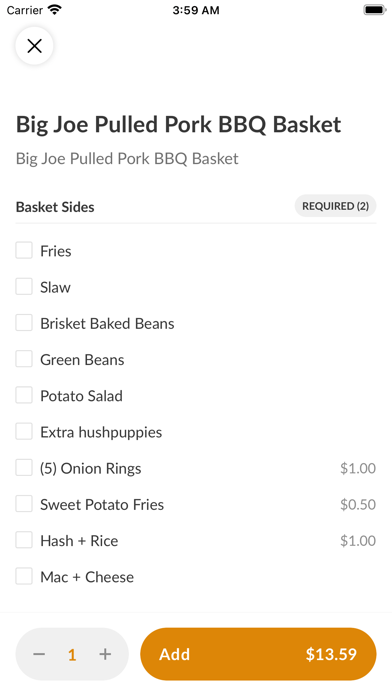Increase quantity with the plus icon

coord(105,654)
